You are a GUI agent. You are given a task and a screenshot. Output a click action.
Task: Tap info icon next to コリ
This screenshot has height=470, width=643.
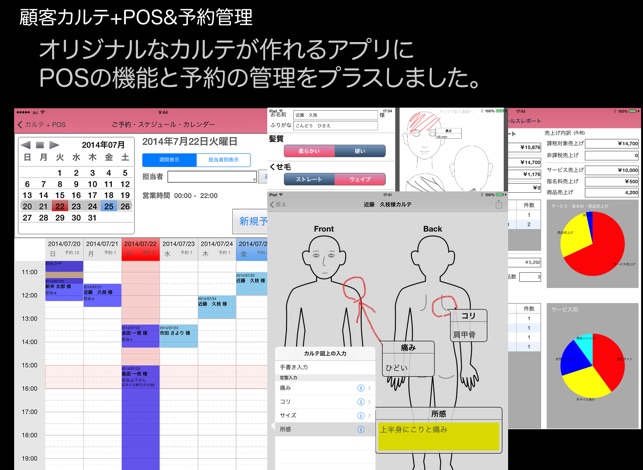360,401
